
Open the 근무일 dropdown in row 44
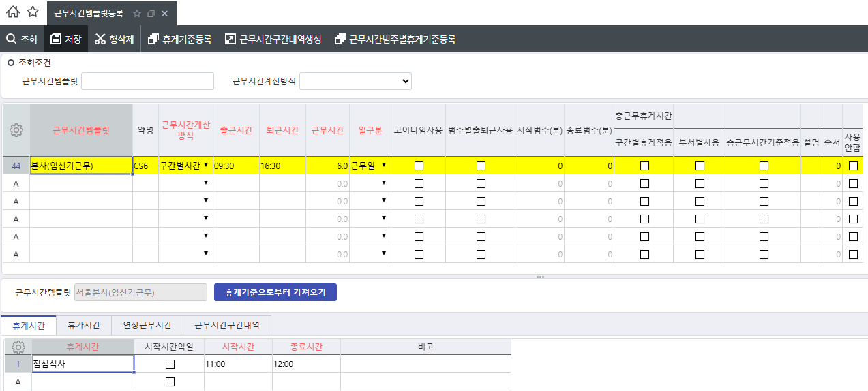point(384,165)
